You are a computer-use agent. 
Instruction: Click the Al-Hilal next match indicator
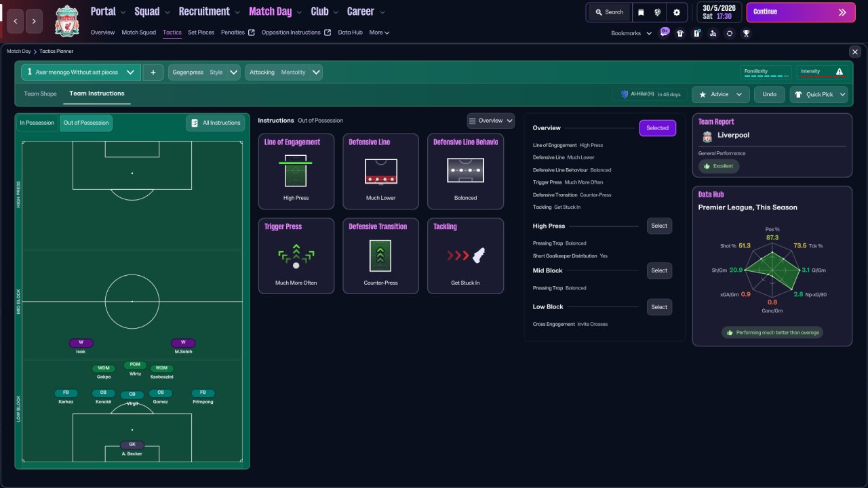point(650,94)
